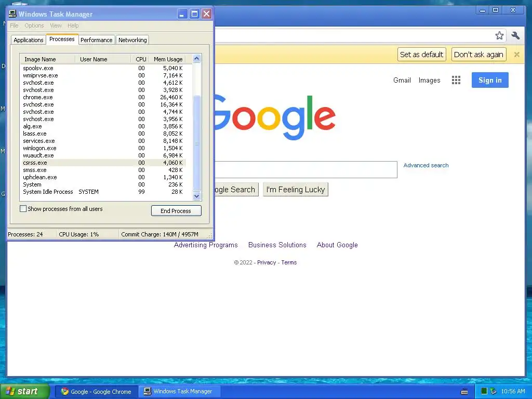
Task: Select the services.exe process row
Action: pos(103,141)
